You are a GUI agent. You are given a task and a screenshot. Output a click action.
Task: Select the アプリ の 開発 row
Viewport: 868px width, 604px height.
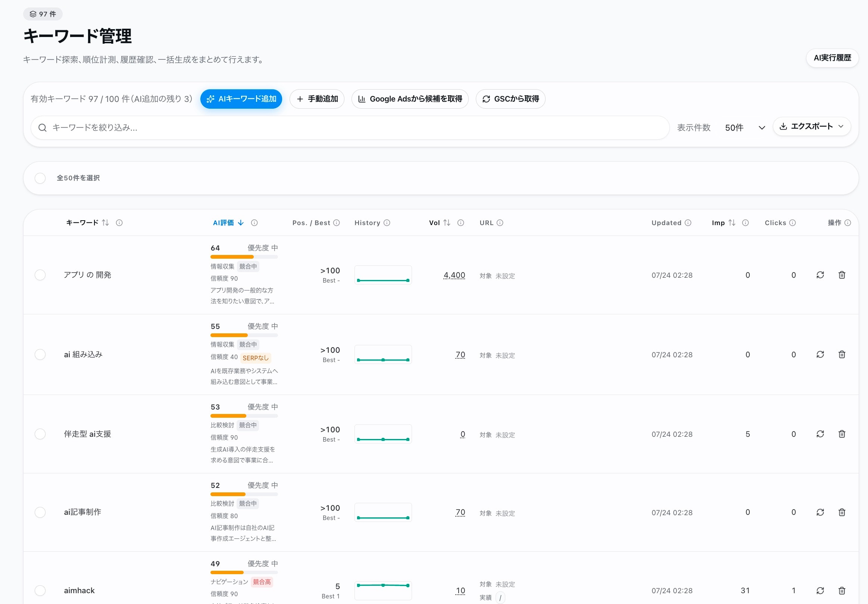pos(40,275)
